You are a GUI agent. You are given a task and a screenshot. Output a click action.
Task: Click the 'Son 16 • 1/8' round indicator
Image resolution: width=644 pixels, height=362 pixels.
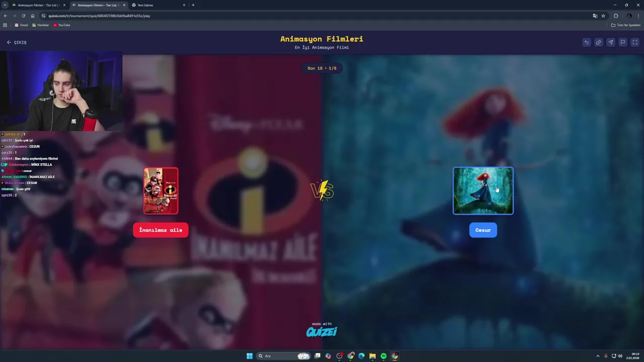pos(322,68)
